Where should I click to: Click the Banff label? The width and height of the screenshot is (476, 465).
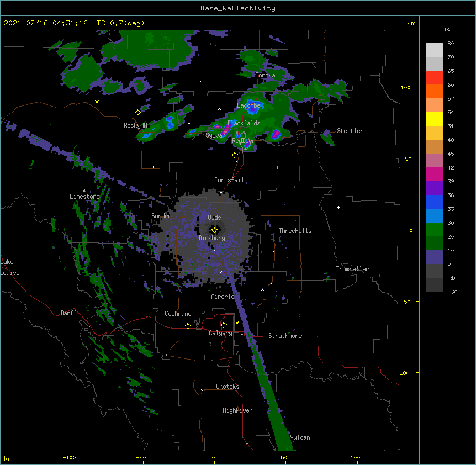(68, 313)
